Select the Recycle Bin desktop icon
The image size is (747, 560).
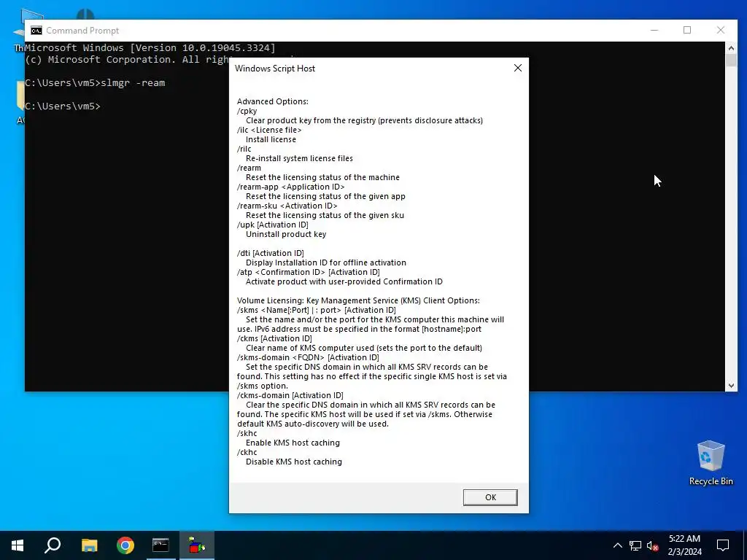point(711,463)
